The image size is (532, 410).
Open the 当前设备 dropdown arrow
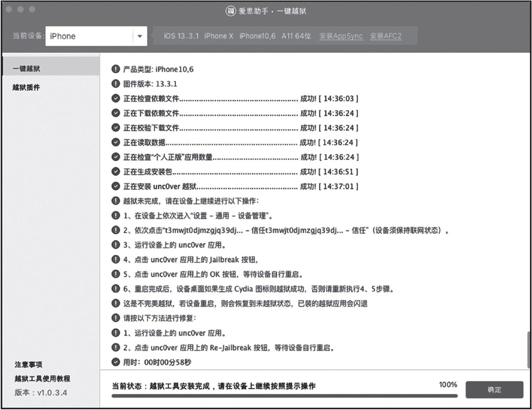(x=140, y=36)
